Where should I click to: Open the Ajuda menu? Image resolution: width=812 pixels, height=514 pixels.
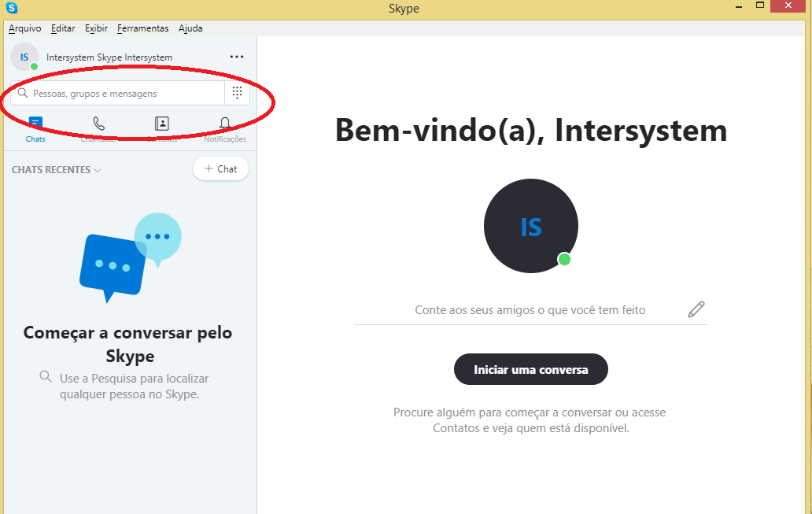pos(190,28)
